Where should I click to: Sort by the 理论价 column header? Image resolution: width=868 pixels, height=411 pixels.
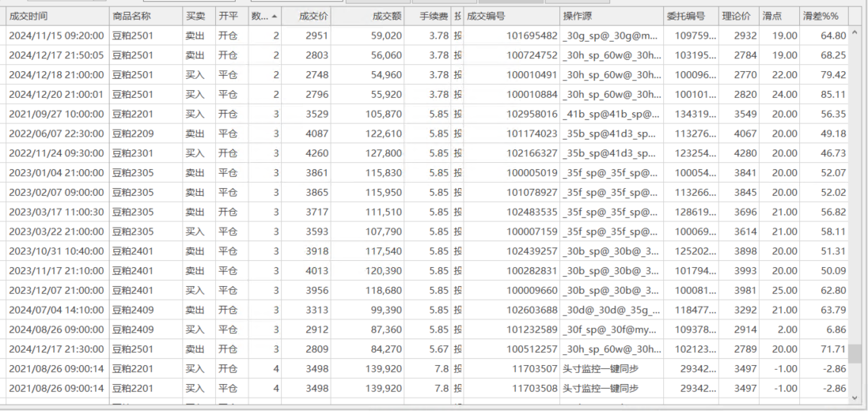pos(739,17)
